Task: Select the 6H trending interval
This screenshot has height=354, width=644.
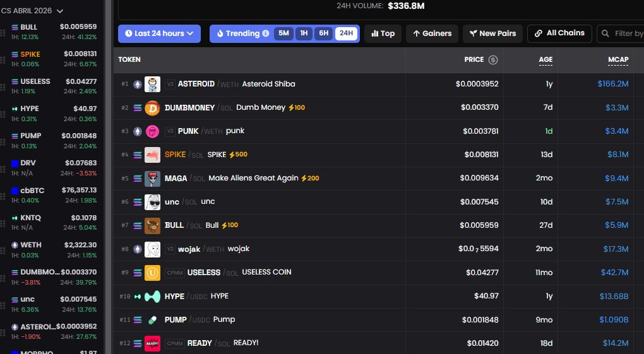Action: [x=324, y=33]
